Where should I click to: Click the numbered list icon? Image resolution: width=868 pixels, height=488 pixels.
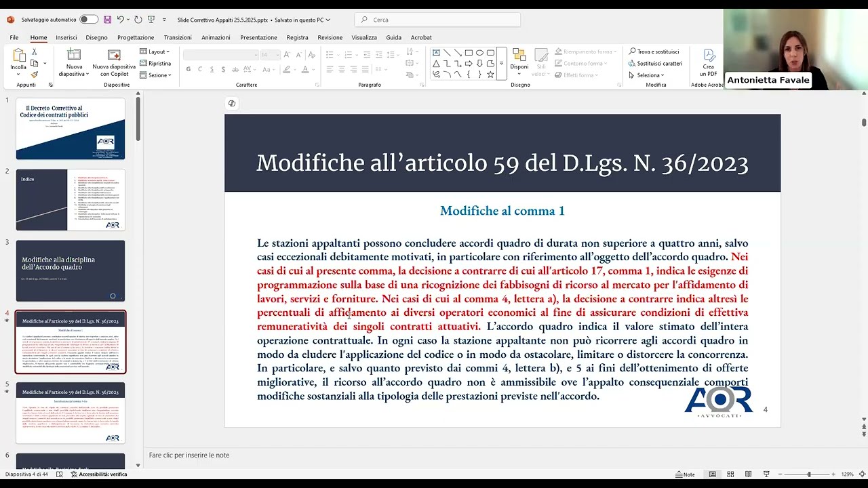(x=349, y=55)
